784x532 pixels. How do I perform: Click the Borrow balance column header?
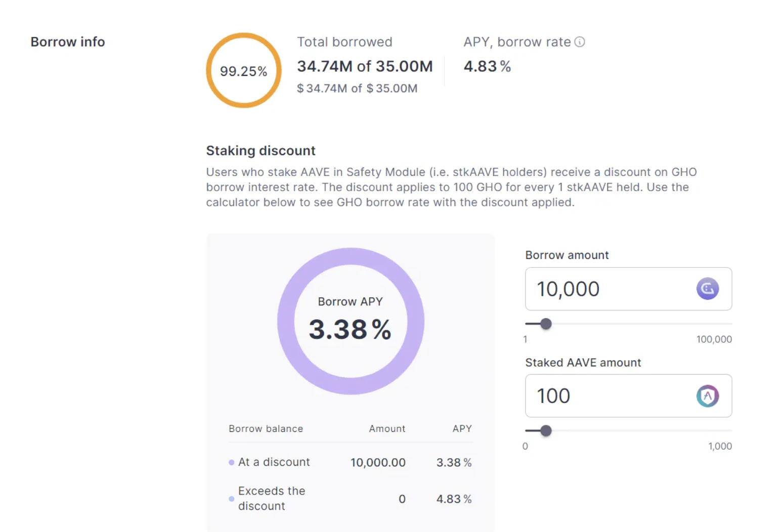click(266, 429)
